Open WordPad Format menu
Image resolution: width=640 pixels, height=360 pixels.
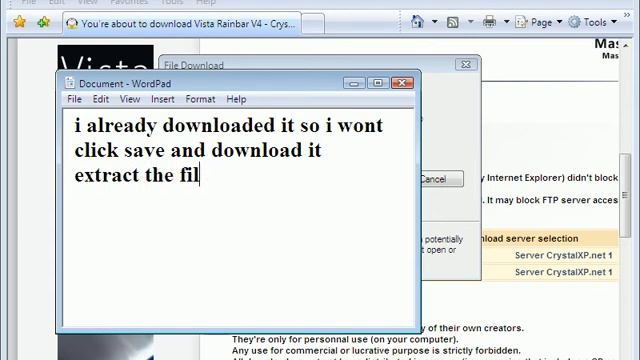coord(200,99)
